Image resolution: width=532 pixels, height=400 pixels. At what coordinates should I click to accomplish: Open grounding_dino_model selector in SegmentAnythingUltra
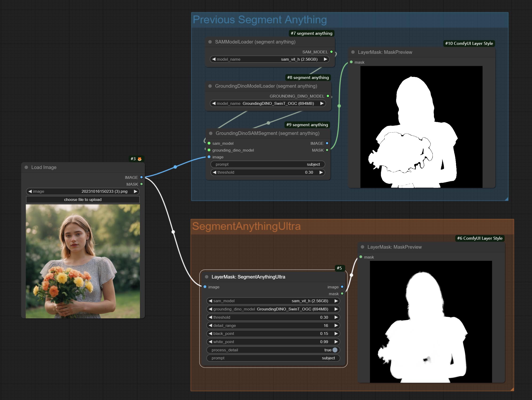tap(273, 309)
